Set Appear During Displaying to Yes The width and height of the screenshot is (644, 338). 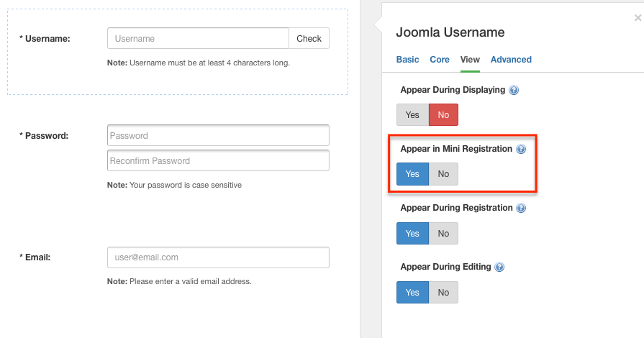(412, 115)
